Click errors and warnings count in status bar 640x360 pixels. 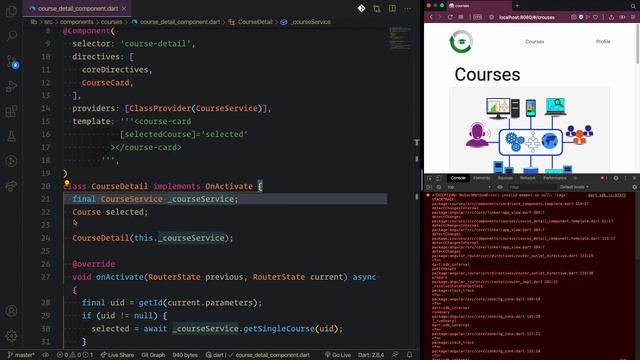75,355
